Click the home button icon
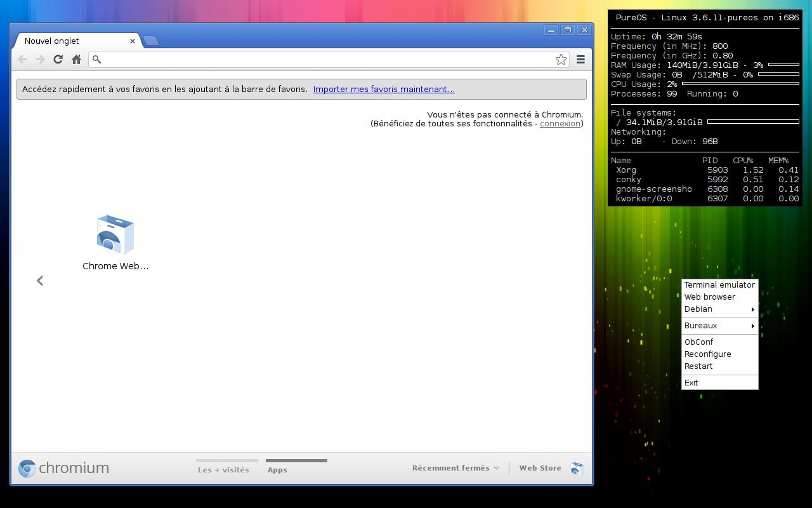 [x=76, y=59]
